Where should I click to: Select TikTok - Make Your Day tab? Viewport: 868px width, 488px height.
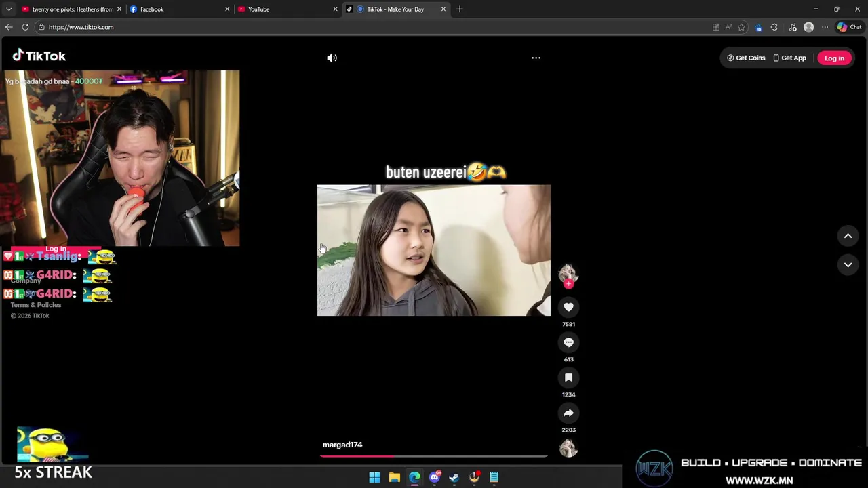[x=395, y=9]
